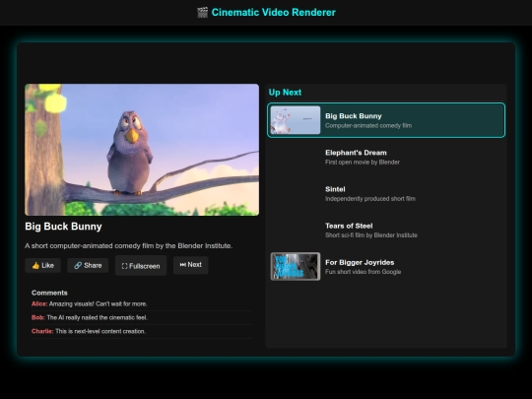Click the clapperboard icon in header
The height and width of the screenshot is (399, 532).
pyautogui.click(x=203, y=13)
